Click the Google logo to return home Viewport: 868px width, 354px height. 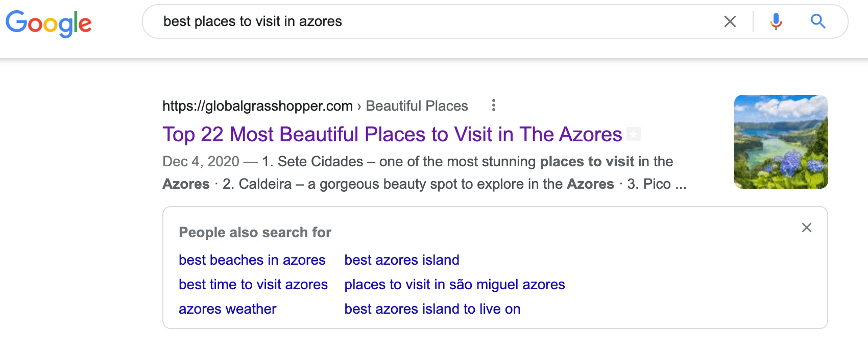tap(49, 22)
